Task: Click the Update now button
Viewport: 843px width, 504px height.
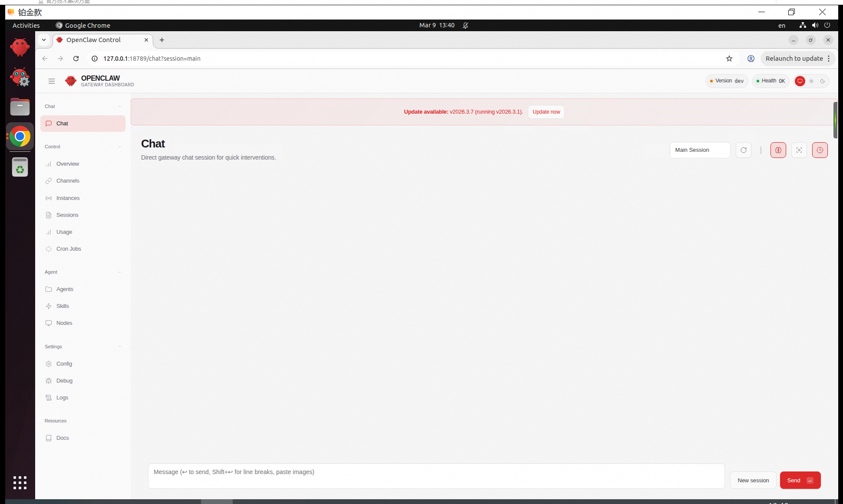Action: (546, 111)
